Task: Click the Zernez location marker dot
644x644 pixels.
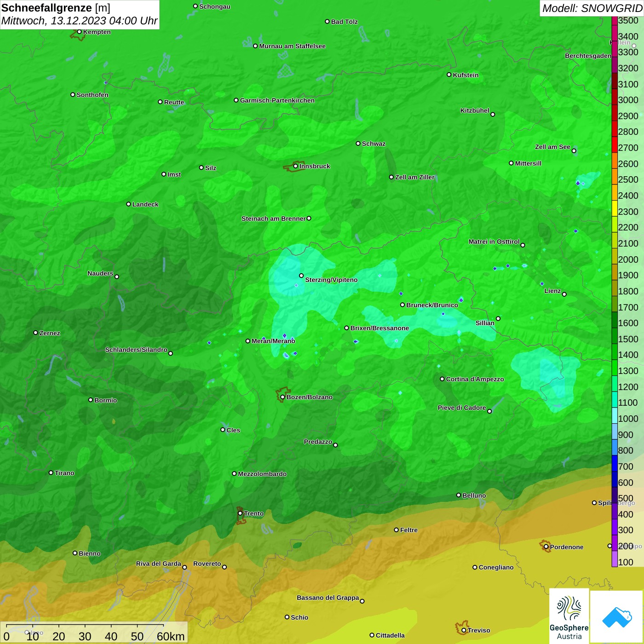Action: pyautogui.click(x=35, y=333)
